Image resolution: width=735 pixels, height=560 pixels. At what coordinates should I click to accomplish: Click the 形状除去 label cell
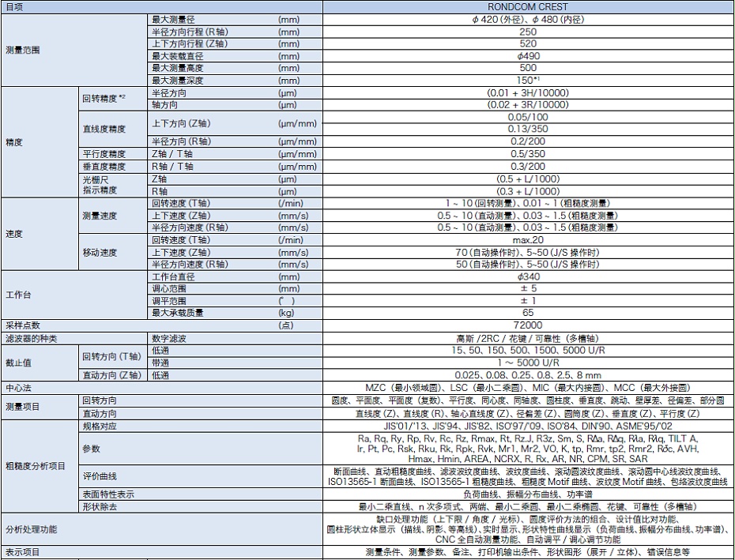coord(101,506)
